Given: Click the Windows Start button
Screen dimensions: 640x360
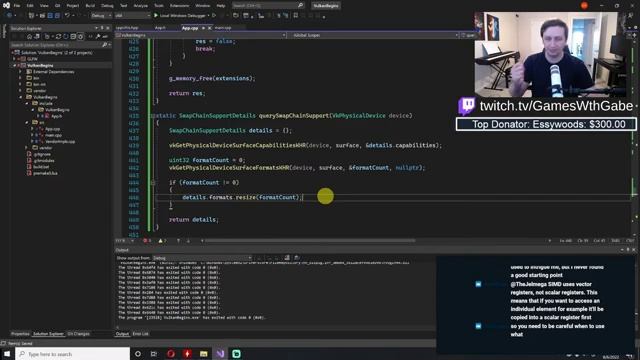Looking at the screenshot, I should point(7,354).
